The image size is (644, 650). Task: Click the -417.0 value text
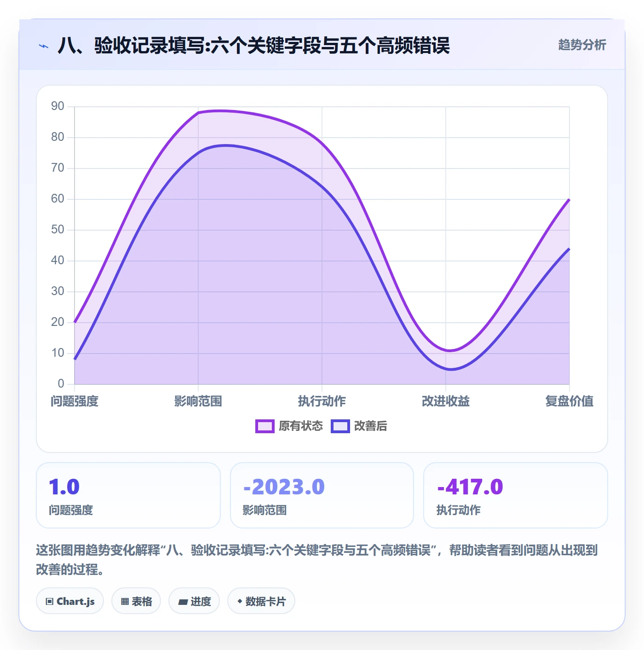[x=470, y=487]
